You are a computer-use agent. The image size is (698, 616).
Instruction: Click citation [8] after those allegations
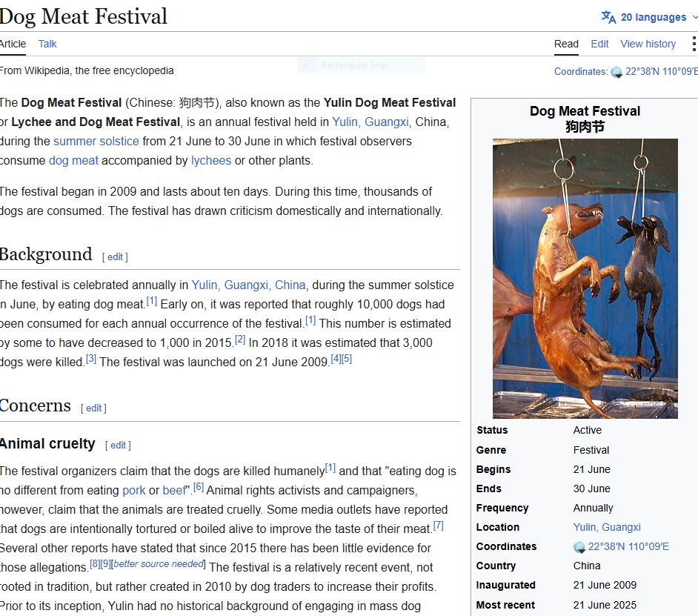(x=95, y=563)
